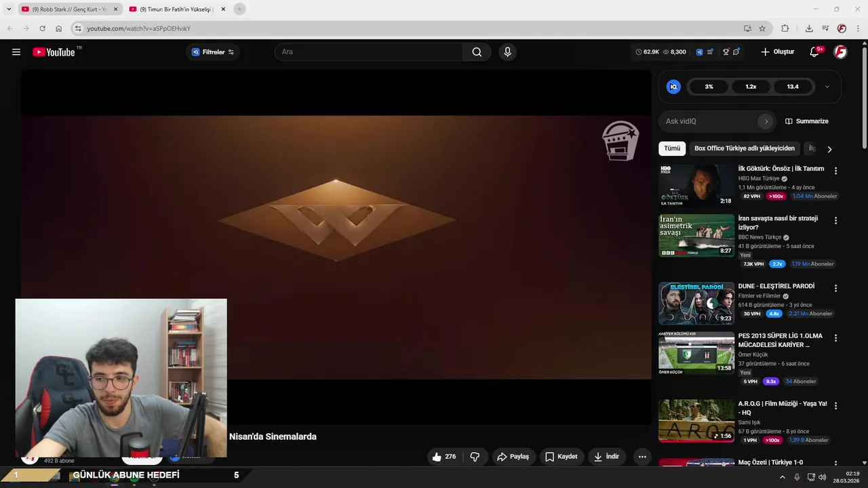
Task: Click the Oluştur create button
Action: coord(777,52)
